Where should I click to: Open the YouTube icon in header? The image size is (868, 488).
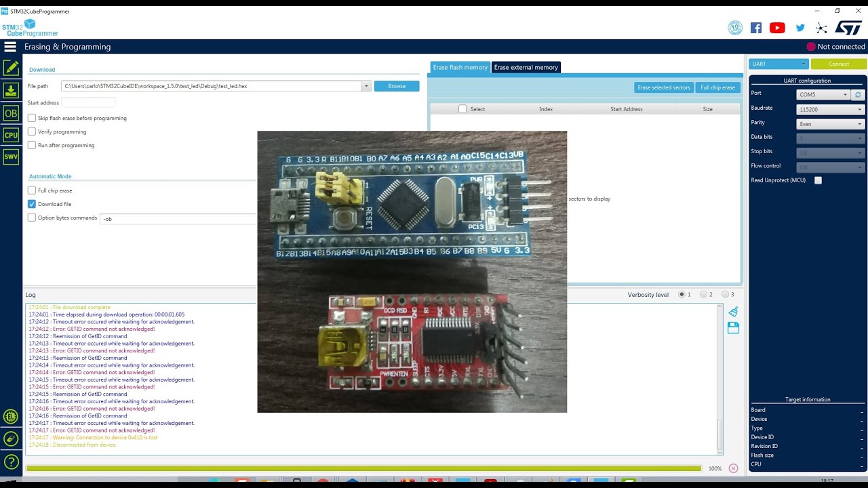(x=778, y=28)
